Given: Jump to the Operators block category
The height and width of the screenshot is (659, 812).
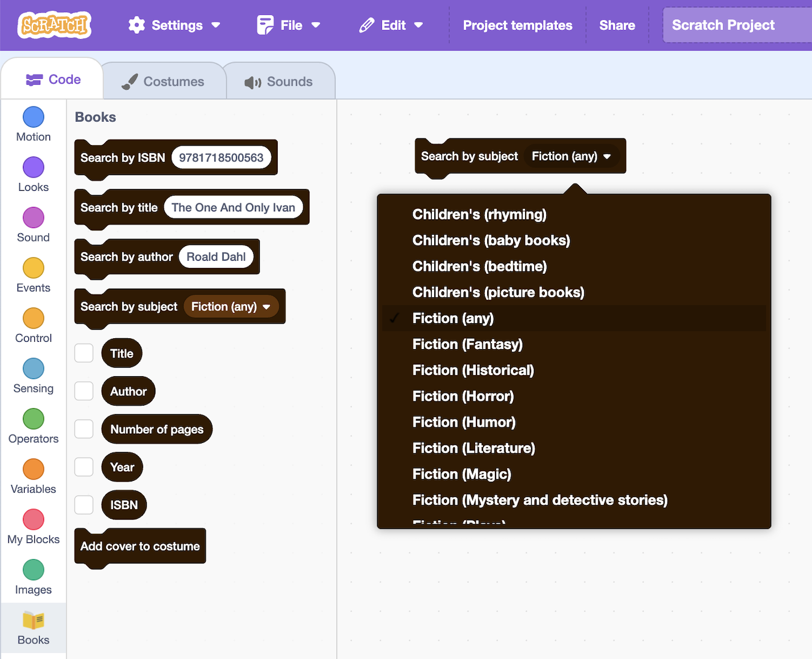Looking at the screenshot, I should click(33, 419).
